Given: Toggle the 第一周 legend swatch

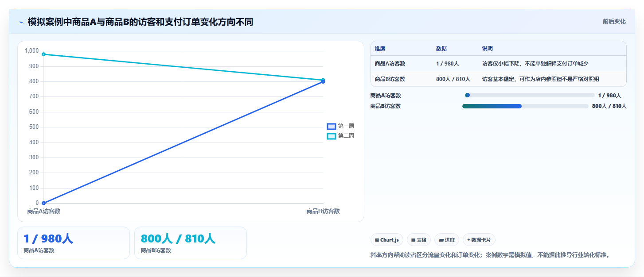Looking at the screenshot, I should (x=331, y=126).
